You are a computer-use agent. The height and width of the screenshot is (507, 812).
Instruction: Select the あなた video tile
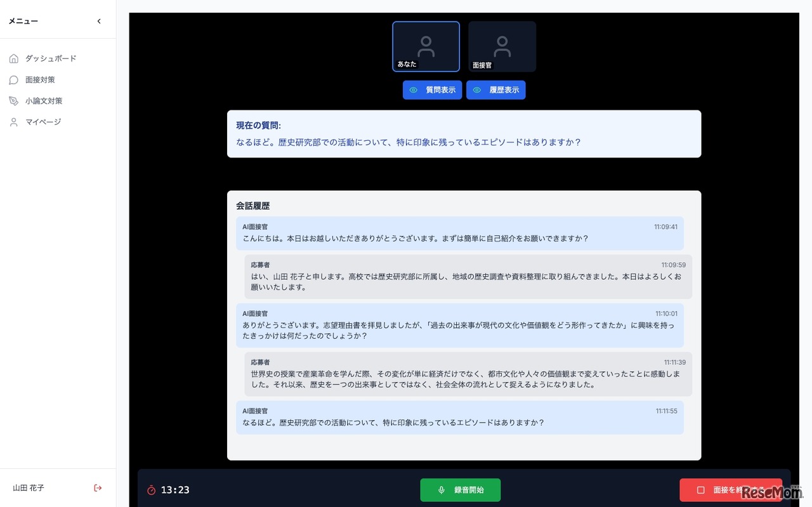426,46
